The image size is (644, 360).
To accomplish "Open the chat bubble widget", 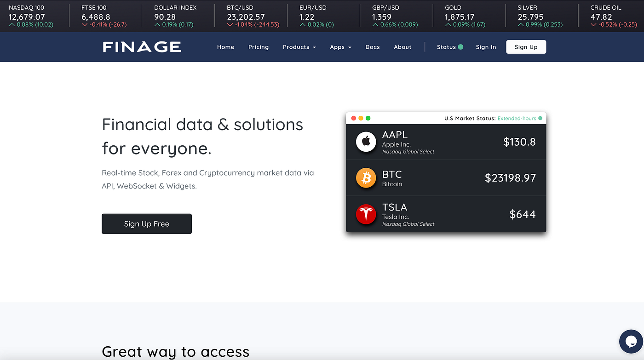I will click(631, 341).
